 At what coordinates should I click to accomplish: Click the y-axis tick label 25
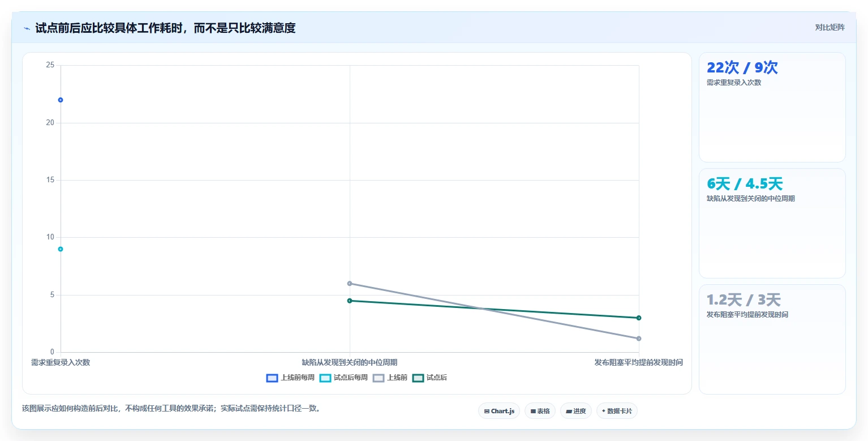coord(50,65)
